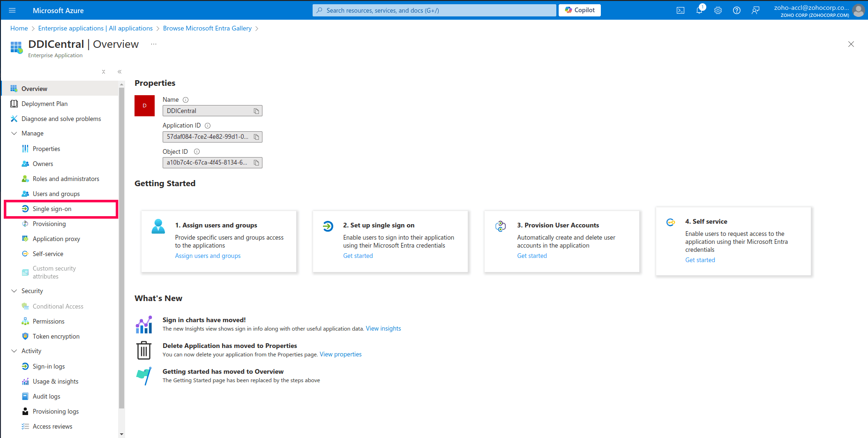Click the info icon next to Application ID
The image size is (868, 438).
[207, 125]
